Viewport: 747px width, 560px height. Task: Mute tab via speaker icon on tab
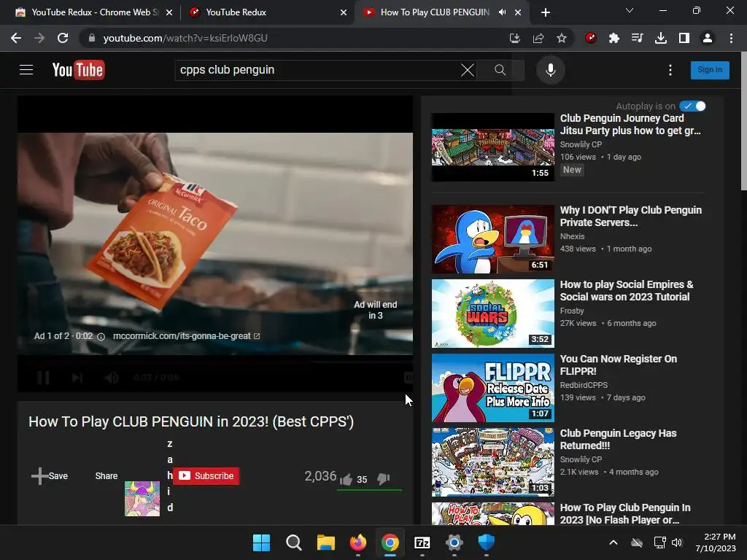502,12
